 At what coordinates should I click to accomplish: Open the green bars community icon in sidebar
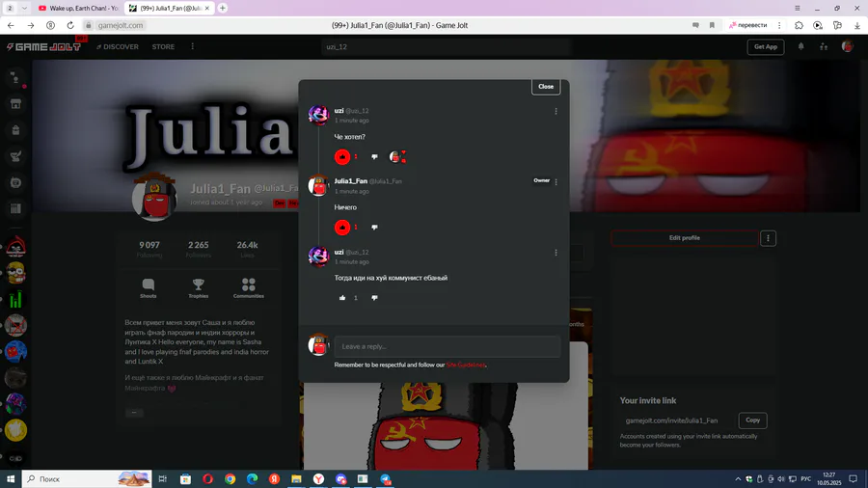click(15, 299)
